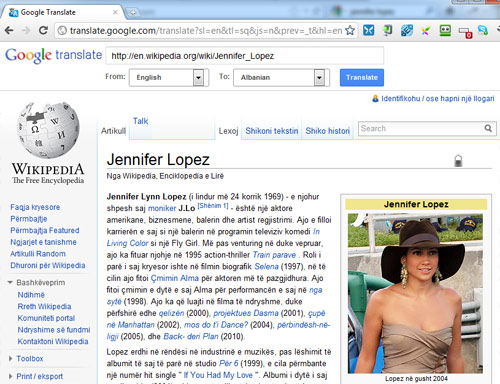
Task: Expand the Print / eksport section
Action: 10,376
